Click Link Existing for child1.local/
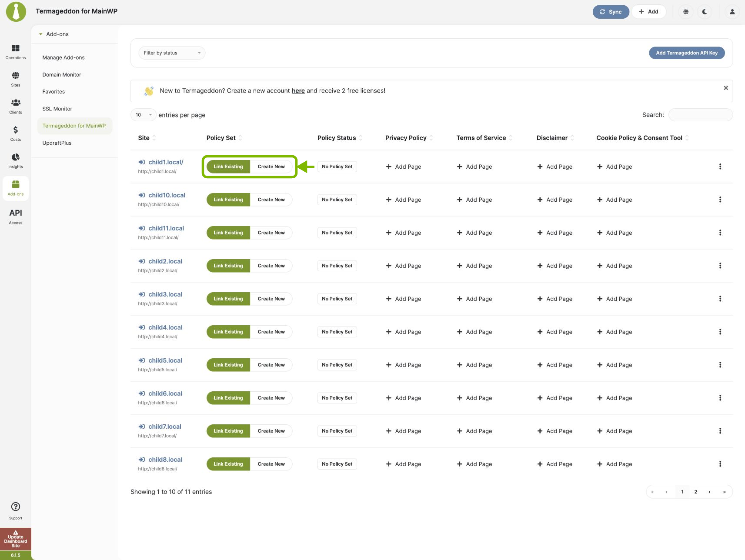Screen dimensions: 745x560 pos(228,167)
